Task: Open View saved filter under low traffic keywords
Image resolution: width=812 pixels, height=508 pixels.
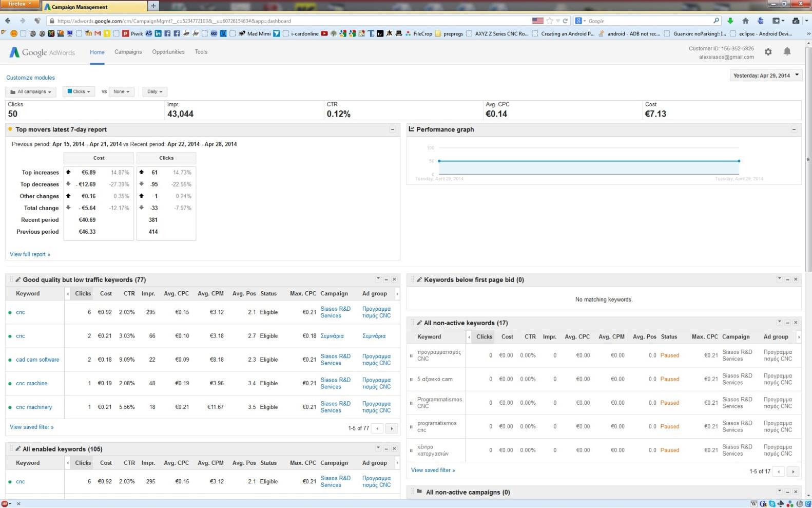Action: click(31, 427)
